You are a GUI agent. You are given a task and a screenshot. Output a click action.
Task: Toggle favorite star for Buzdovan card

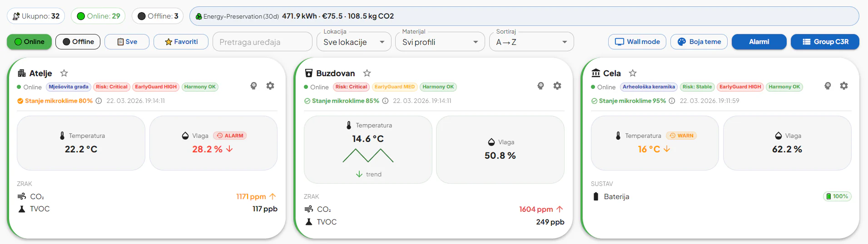[367, 73]
